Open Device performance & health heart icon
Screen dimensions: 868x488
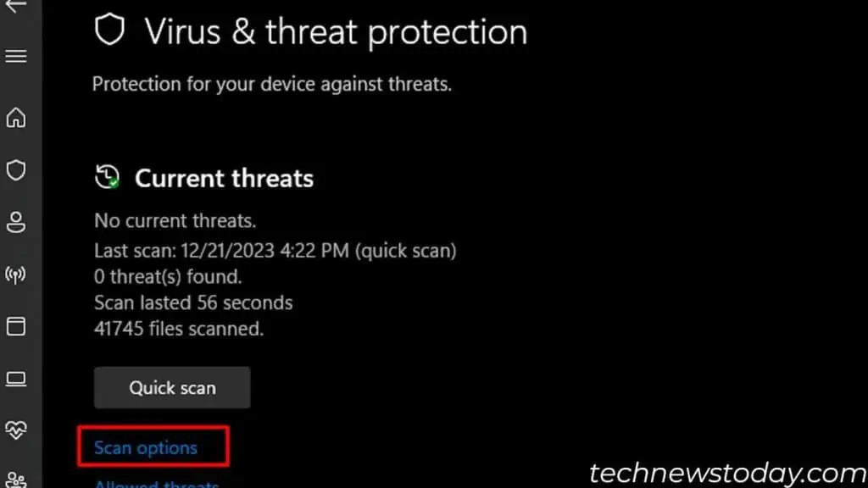click(x=19, y=430)
